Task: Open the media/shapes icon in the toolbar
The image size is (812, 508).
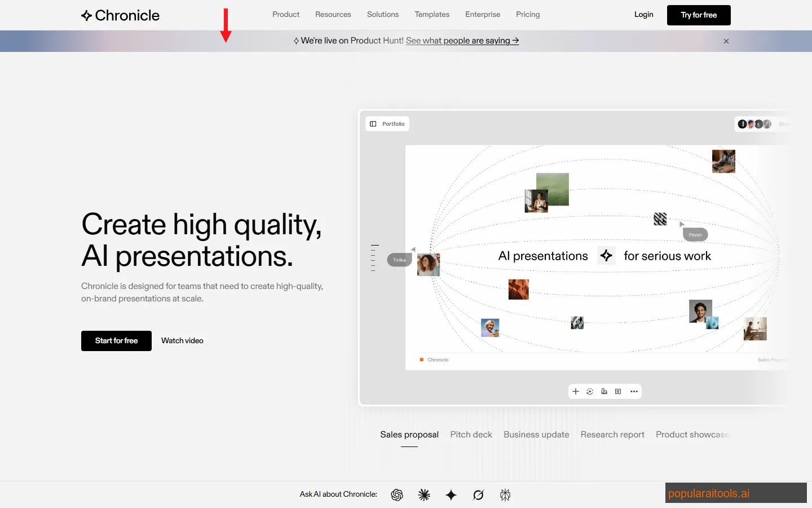Action: click(x=604, y=391)
